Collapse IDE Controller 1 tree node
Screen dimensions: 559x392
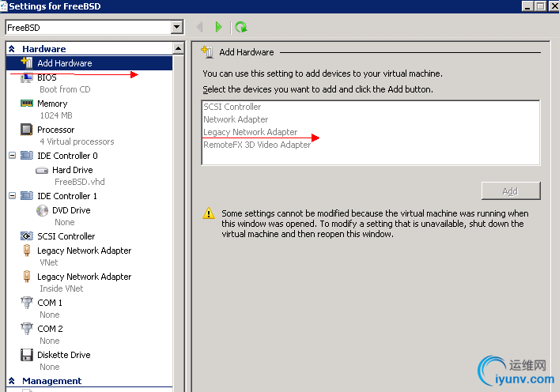pyautogui.click(x=12, y=196)
